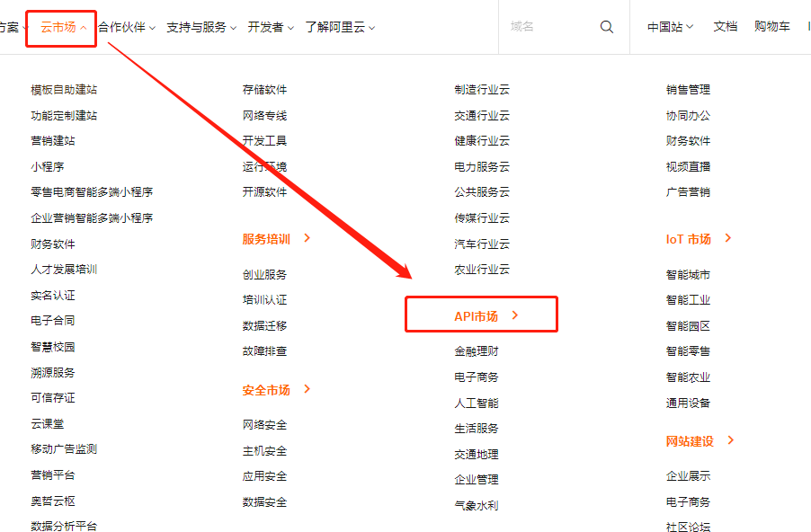This screenshot has height=532, width=811.
Task: Open the 合作伙伴 dropdown menu
Action: (127, 27)
